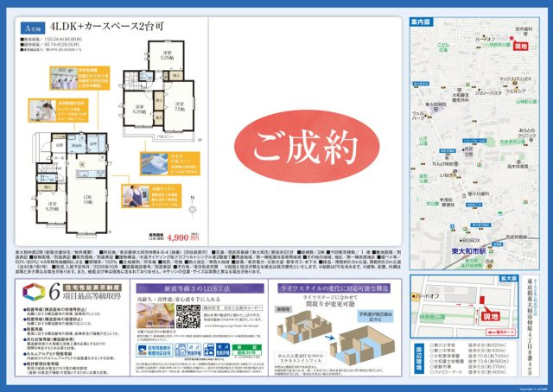Click ハードオフ on the guide map

pos(486,39)
